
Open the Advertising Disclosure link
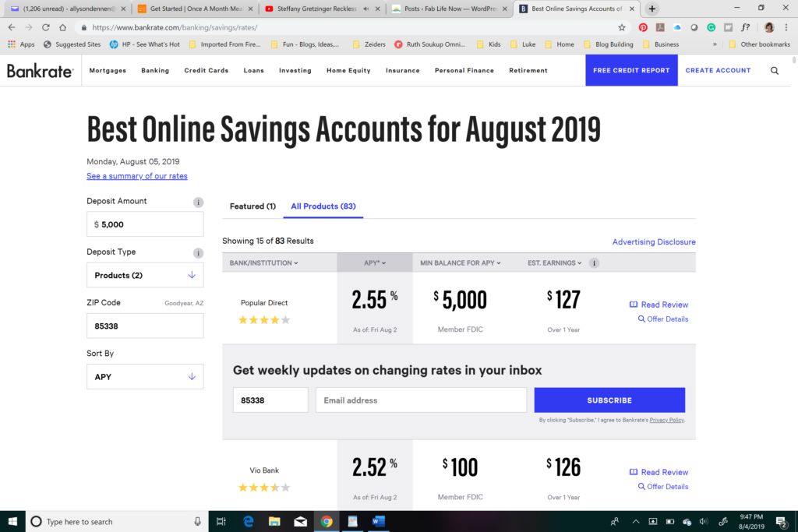[654, 242]
